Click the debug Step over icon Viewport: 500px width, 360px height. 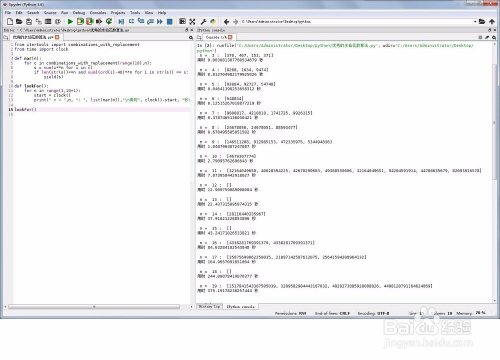[131, 22]
